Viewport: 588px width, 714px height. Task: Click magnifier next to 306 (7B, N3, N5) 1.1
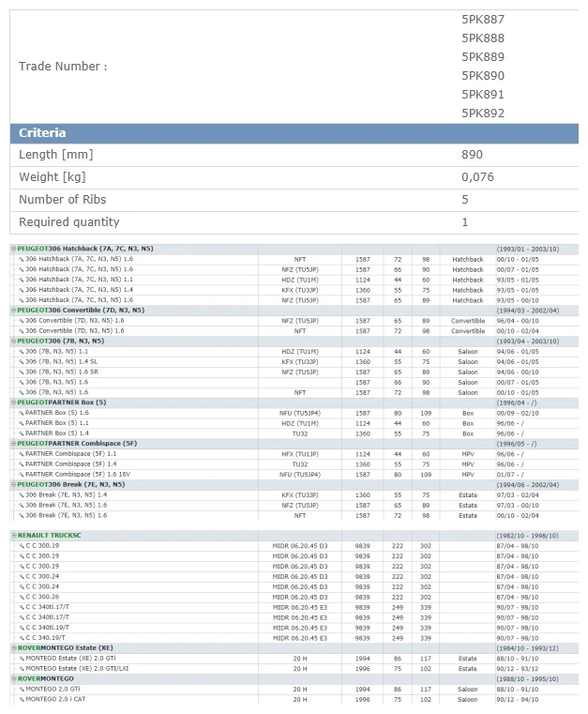[21, 352]
